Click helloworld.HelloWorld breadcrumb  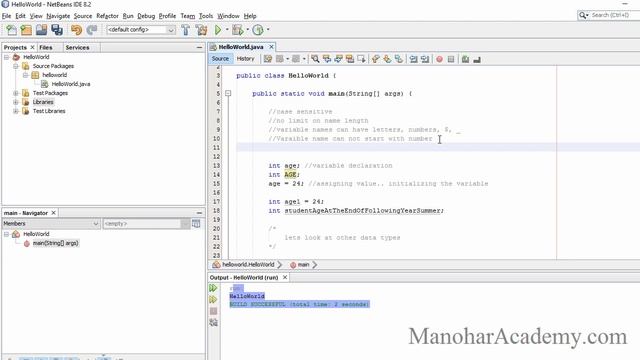click(x=248, y=264)
